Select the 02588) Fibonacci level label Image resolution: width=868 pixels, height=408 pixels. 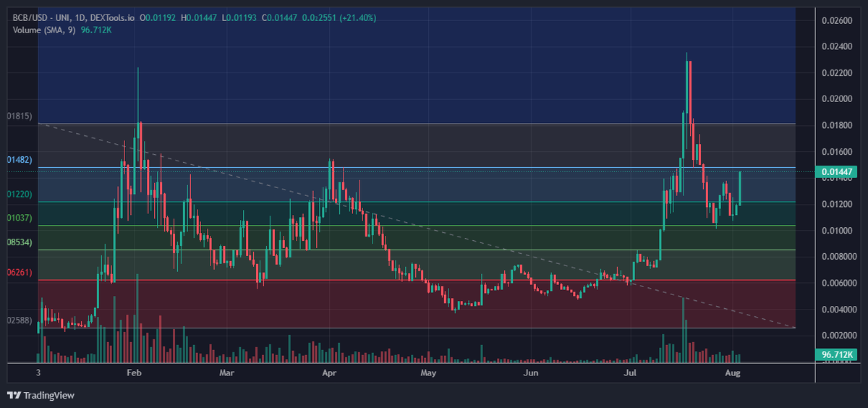point(20,320)
